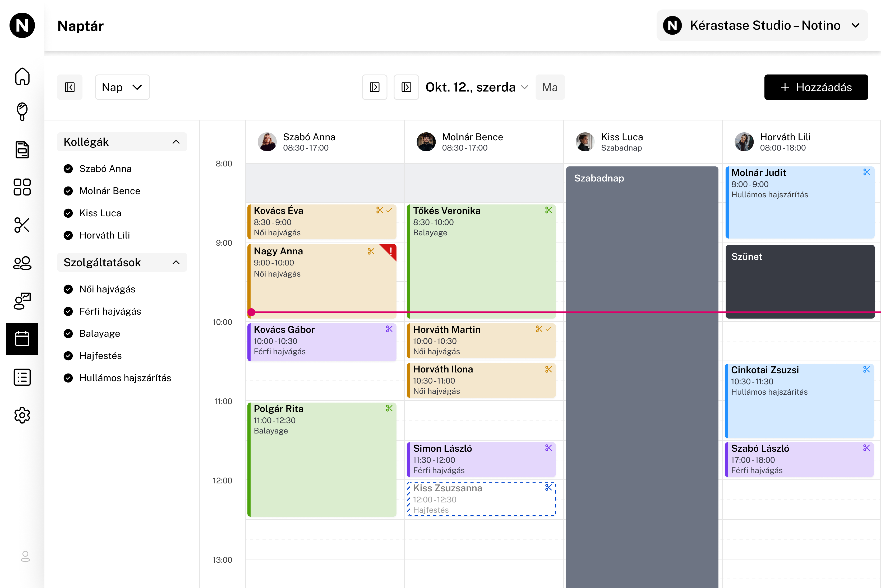
Task: Open the scissors services icon in sidebar
Action: coord(22,225)
